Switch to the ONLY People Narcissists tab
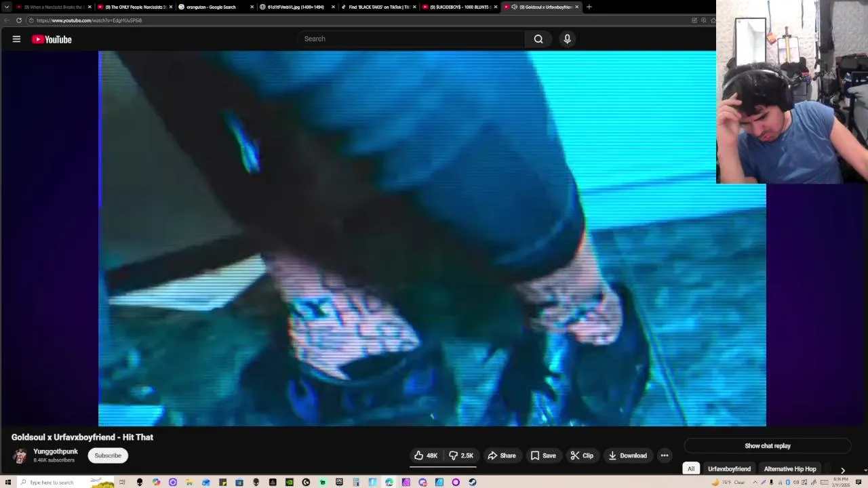 [x=134, y=7]
